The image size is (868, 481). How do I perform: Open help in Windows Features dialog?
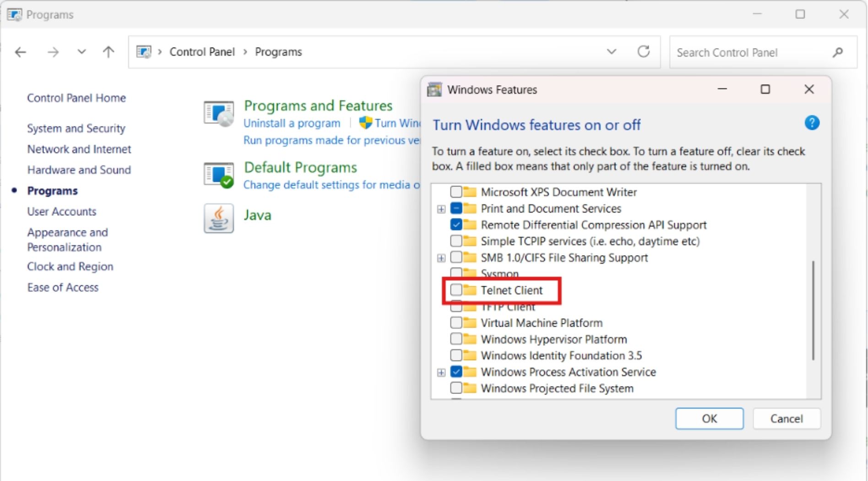pos(812,123)
